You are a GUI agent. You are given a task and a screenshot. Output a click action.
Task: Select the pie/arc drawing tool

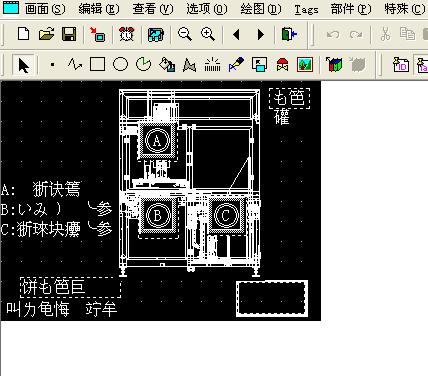coord(143,64)
